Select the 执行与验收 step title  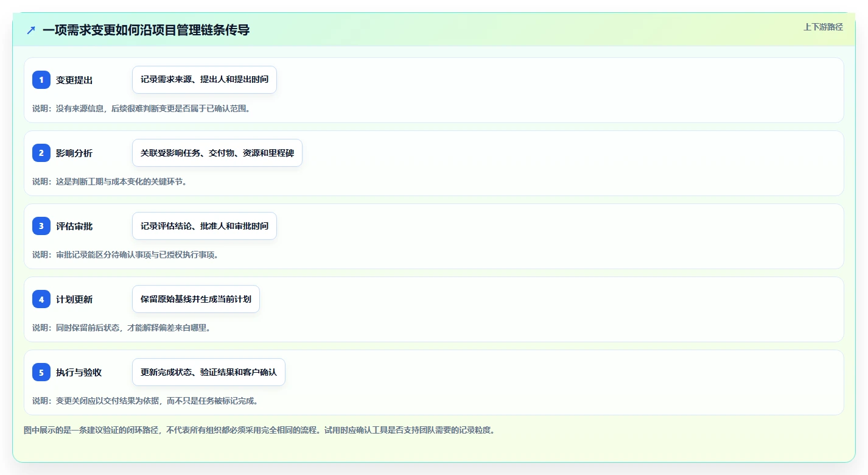tap(79, 373)
